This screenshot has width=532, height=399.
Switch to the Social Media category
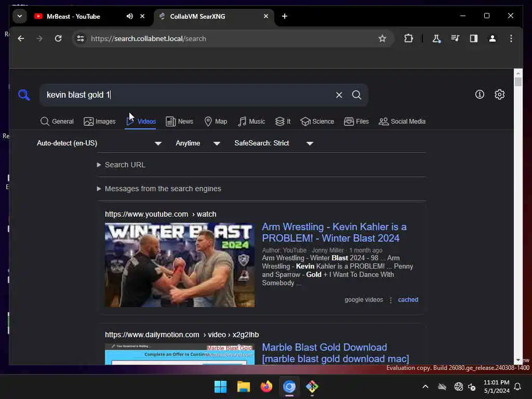tap(402, 122)
